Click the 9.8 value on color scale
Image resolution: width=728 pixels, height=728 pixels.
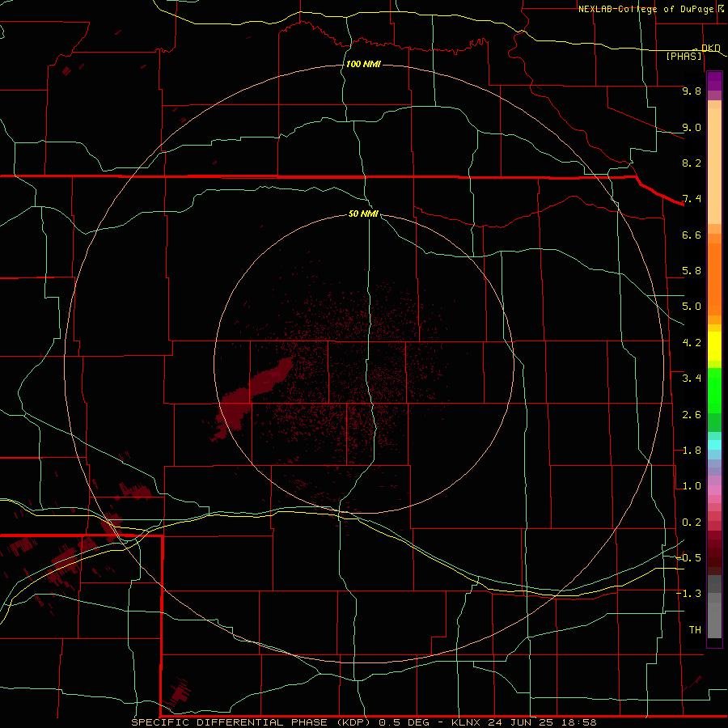click(x=692, y=91)
